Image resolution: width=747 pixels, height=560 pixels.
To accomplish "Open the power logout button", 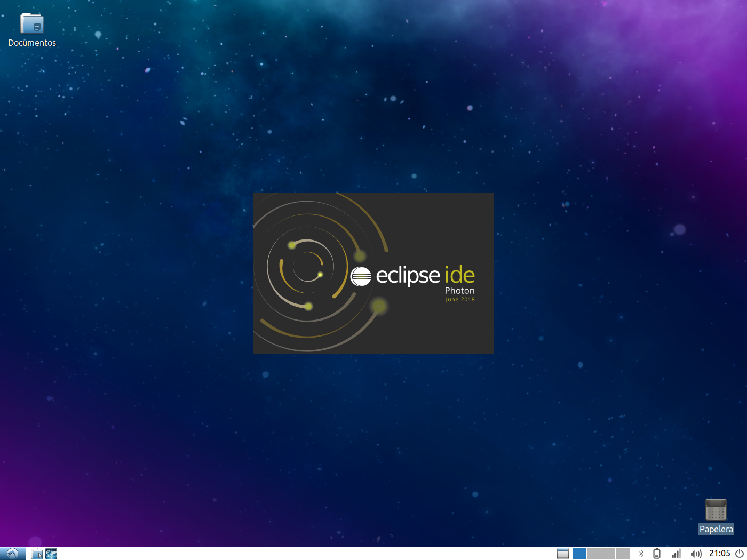I will point(740,554).
